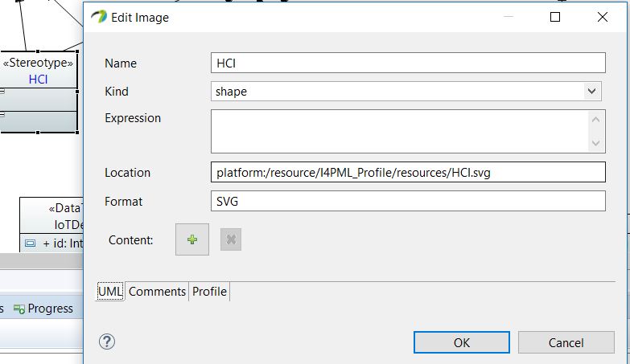This screenshot has width=630, height=364.
Task: Click the Expression box scroll up arrow
Action: coord(596,121)
